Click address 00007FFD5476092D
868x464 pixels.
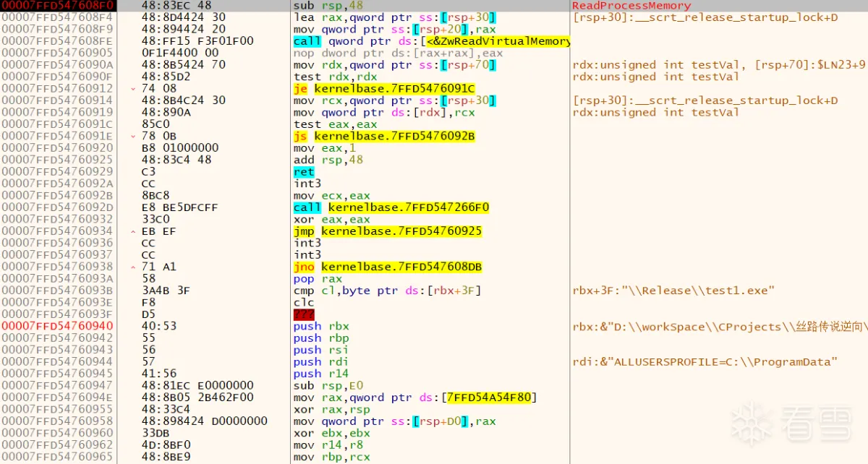(x=57, y=207)
